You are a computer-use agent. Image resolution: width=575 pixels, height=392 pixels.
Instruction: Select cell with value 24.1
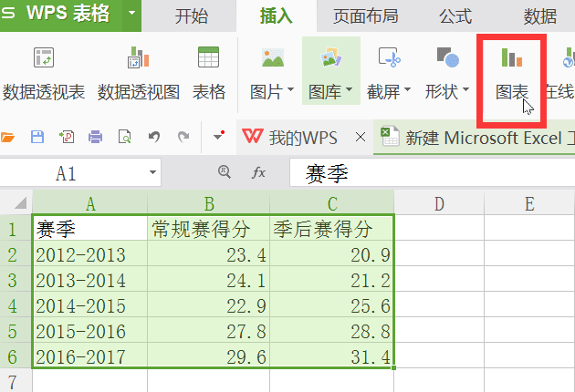coord(209,280)
